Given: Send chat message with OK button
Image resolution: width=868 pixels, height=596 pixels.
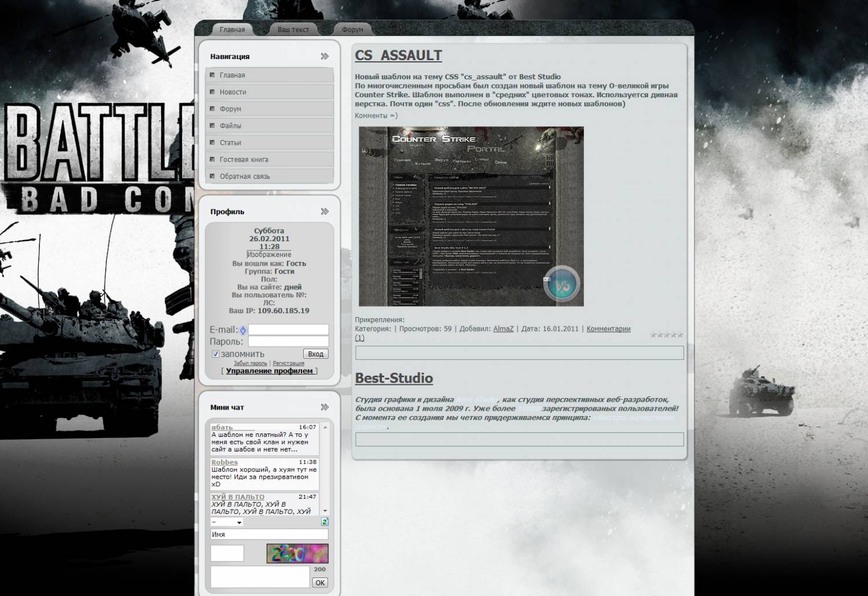Looking at the screenshot, I should [320, 583].
